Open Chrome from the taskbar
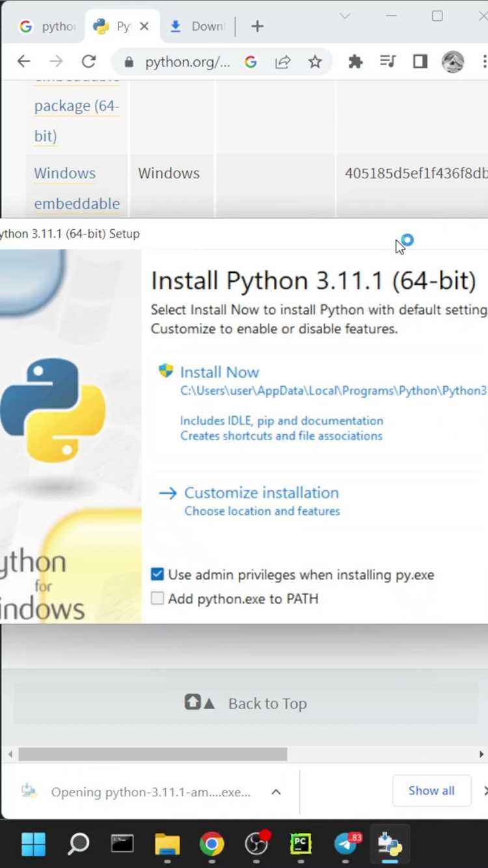The image size is (488, 868). tap(211, 844)
